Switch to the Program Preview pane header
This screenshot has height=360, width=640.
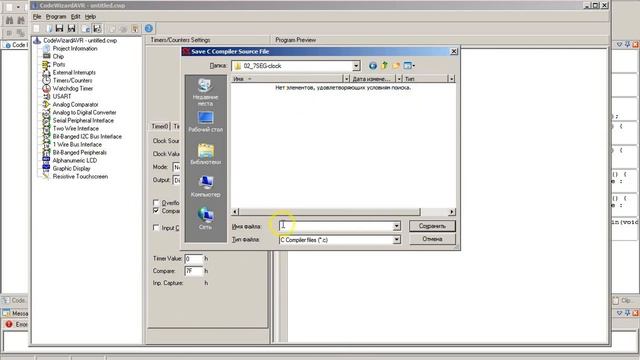coord(296,40)
